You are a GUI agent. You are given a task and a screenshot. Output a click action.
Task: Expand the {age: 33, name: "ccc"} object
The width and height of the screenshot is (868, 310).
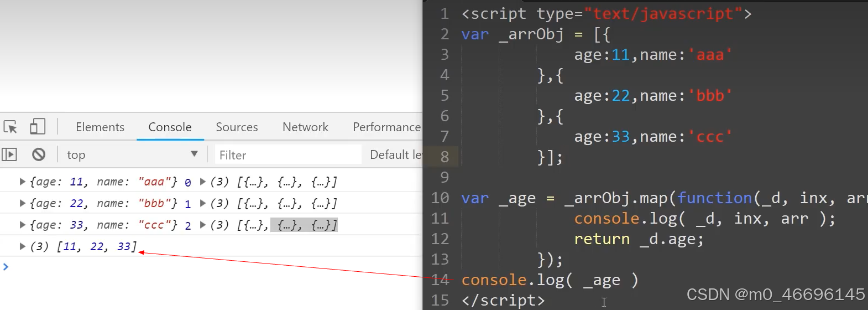(x=23, y=225)
